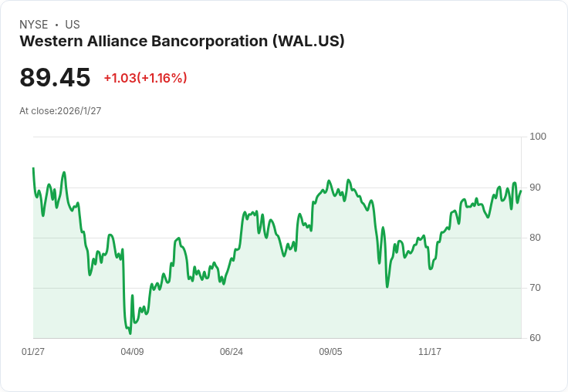Click the Western Alliance Bancorporation (WAL.US) title

click(x=182, y=41)
